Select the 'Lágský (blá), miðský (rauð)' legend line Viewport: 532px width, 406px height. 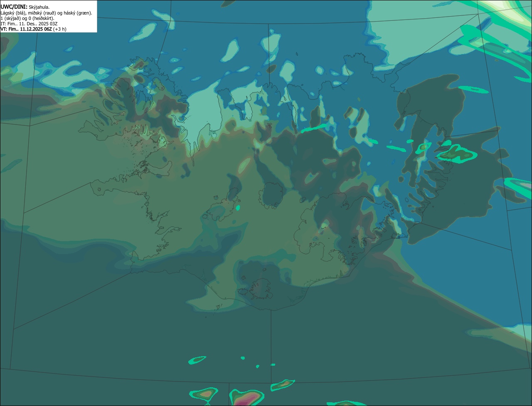point(46,13)
